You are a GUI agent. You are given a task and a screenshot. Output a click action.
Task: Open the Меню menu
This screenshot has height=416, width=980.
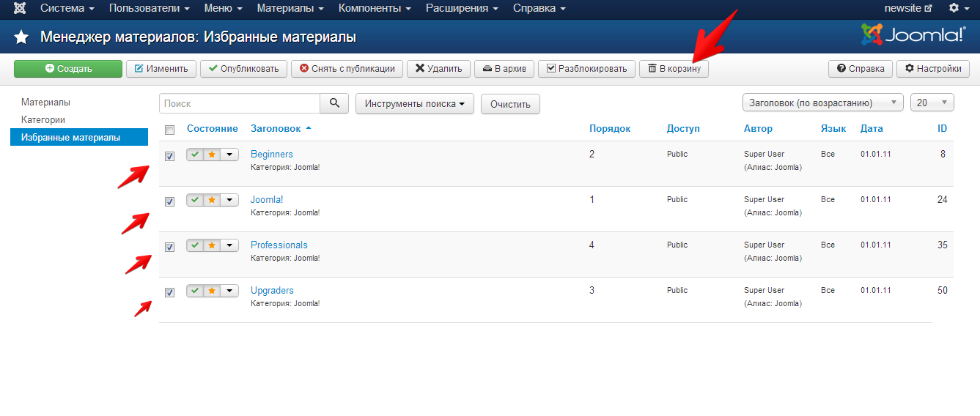(224, 9)
